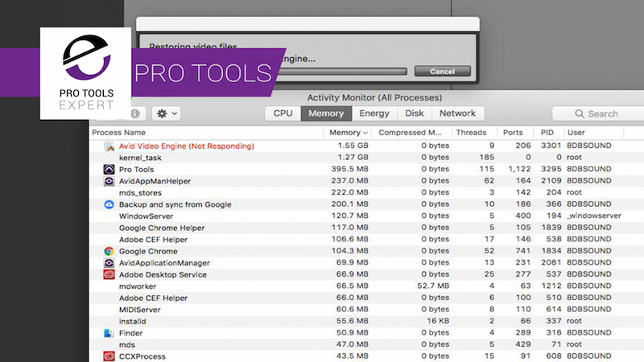Sort by Compressed Memory column header
Screen dimensions: 644x362
pyautogui.click(x=410, y=133)
